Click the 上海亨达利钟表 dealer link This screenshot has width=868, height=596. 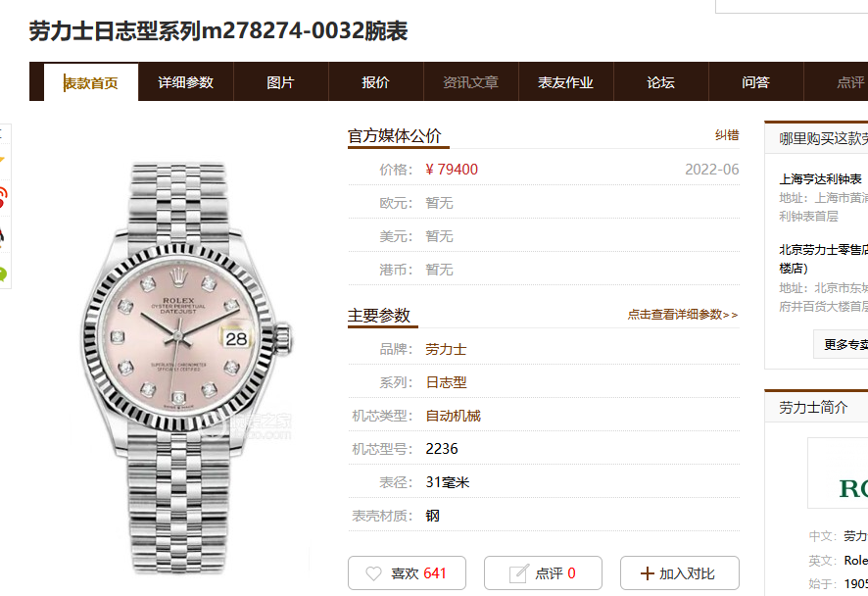pyautogui.click(x=820, y=179)
